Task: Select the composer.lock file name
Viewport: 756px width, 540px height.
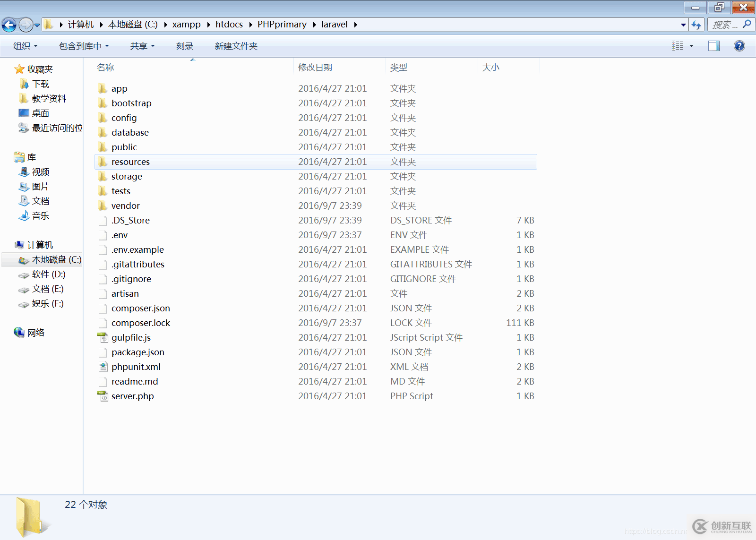Action: (141, 323)
